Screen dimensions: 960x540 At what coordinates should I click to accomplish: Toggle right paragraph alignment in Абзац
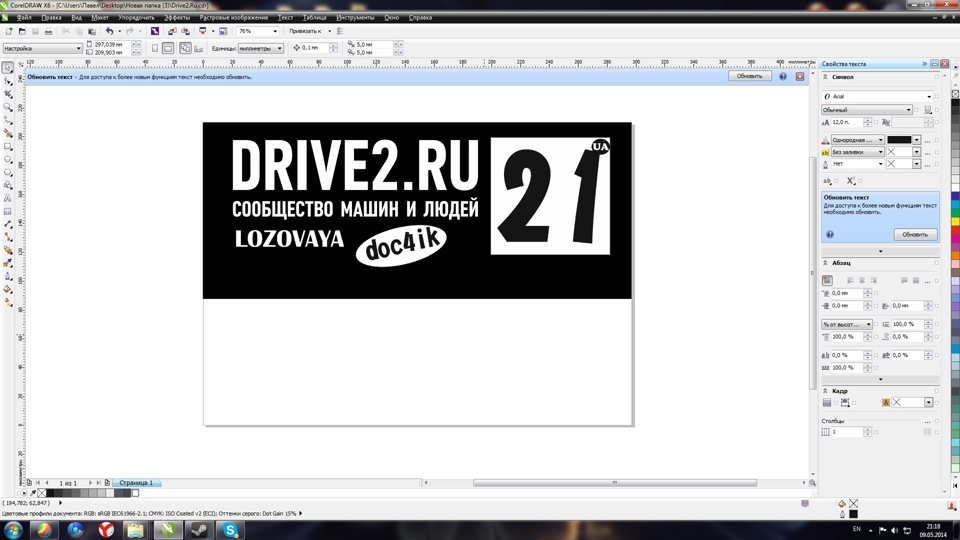(873, 280)
